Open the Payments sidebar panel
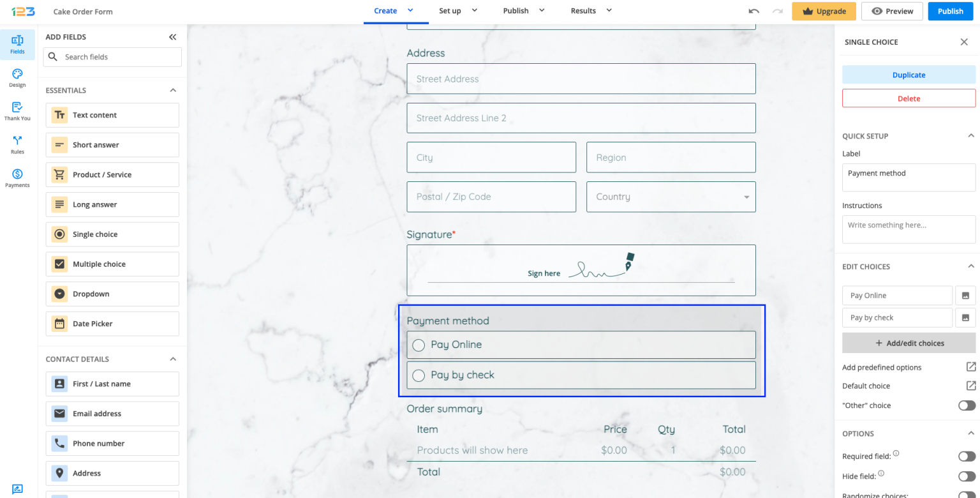Image resolution: width=980 pixels, height=498 pixels. click(x=17, y=178)
